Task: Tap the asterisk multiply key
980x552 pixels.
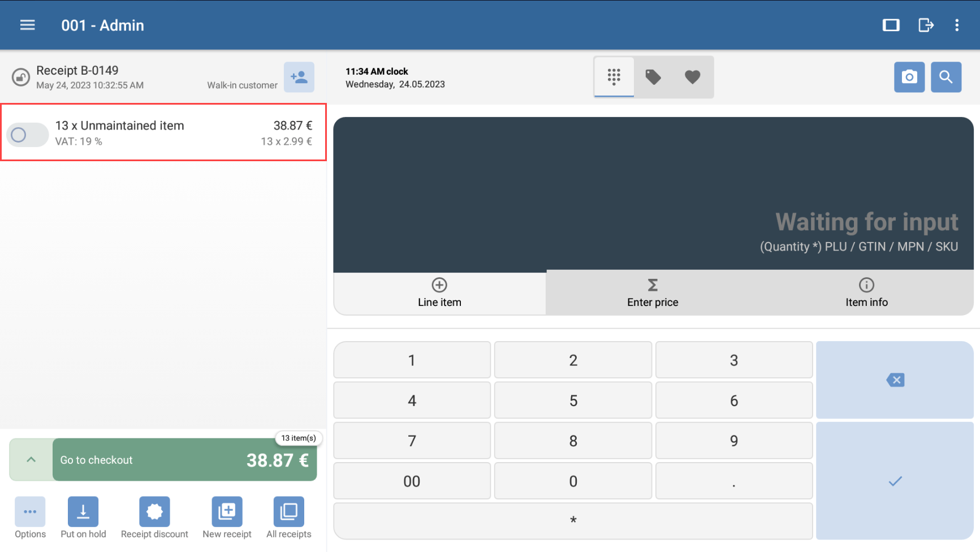Action: [573, 521]
